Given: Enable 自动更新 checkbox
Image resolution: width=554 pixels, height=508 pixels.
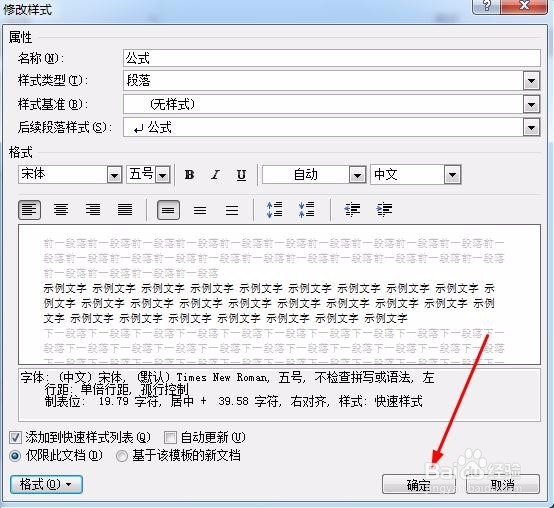Looking at the screenshot, I should tap(170, 438).
